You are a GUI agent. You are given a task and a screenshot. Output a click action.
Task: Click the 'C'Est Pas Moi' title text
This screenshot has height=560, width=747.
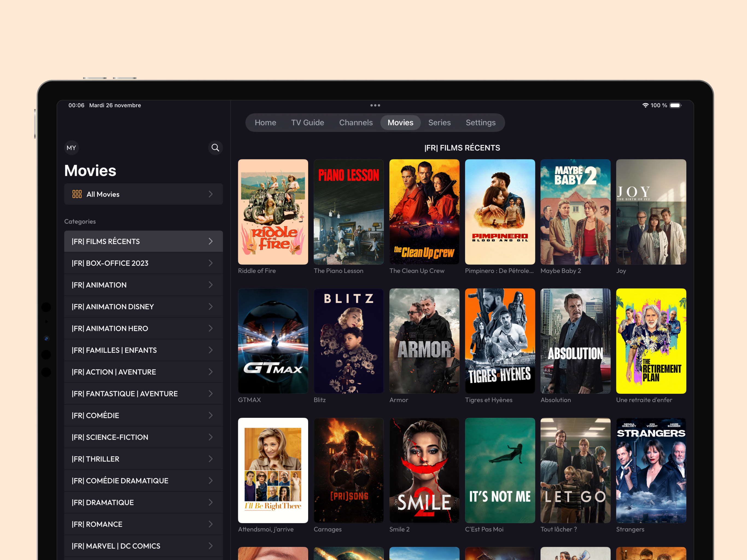click(x=484, y=529)
